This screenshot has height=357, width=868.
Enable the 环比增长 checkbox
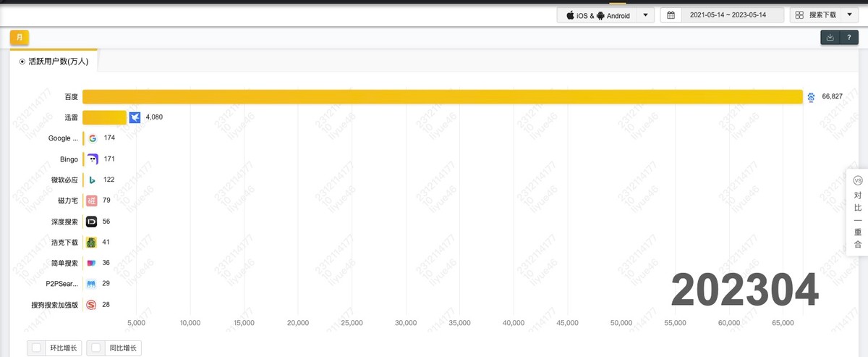tap(36, 348)
